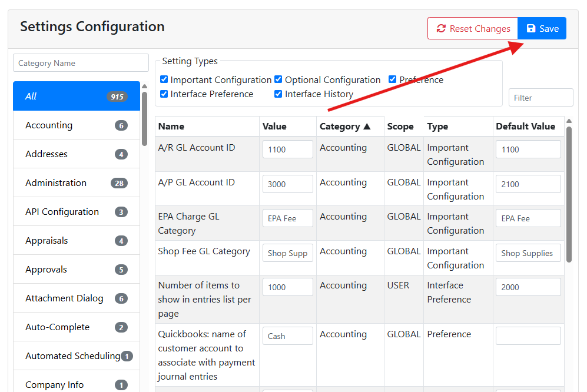Sort table by Scope column header
This screenshot has height=392, width=587.
click(400, 126)
